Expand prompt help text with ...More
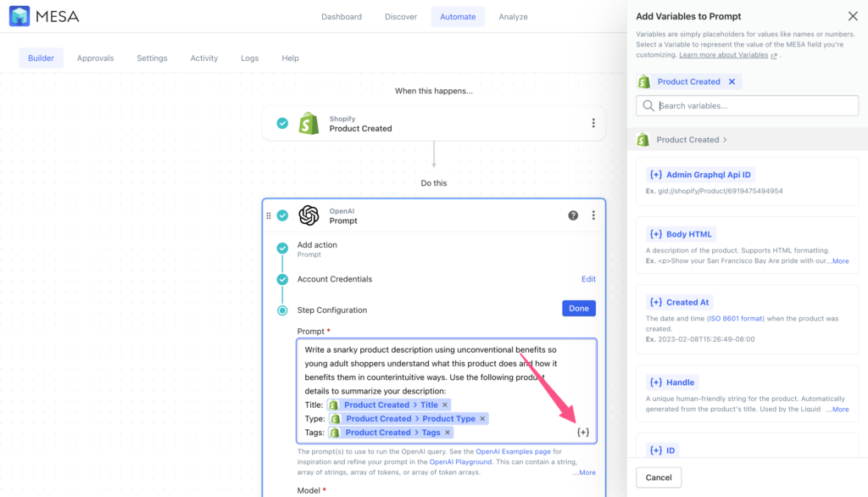This screenshot has height=497, width=868. [584, 472]
